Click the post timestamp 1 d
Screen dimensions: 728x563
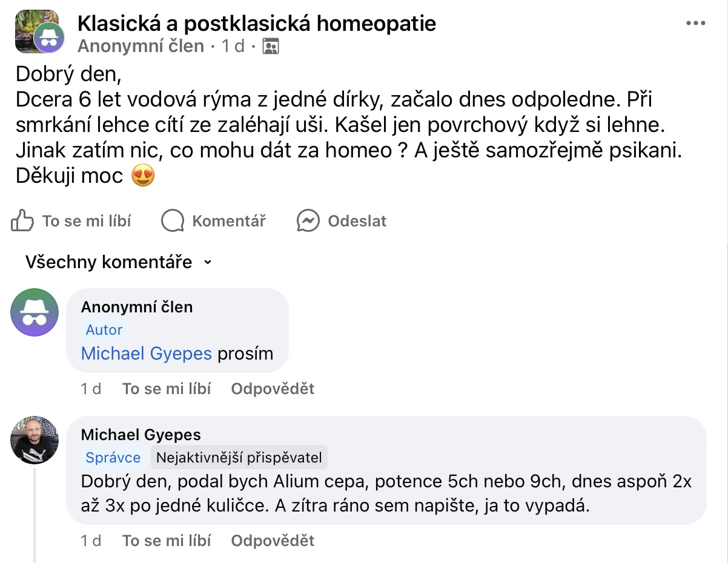click(x=233, y=47)
